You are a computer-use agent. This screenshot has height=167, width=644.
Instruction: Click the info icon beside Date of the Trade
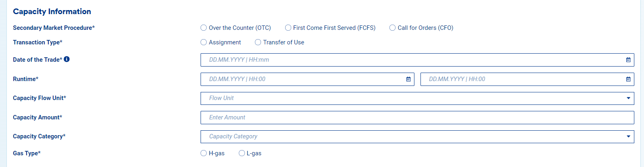pyautogui.click(x=67, y=59)
